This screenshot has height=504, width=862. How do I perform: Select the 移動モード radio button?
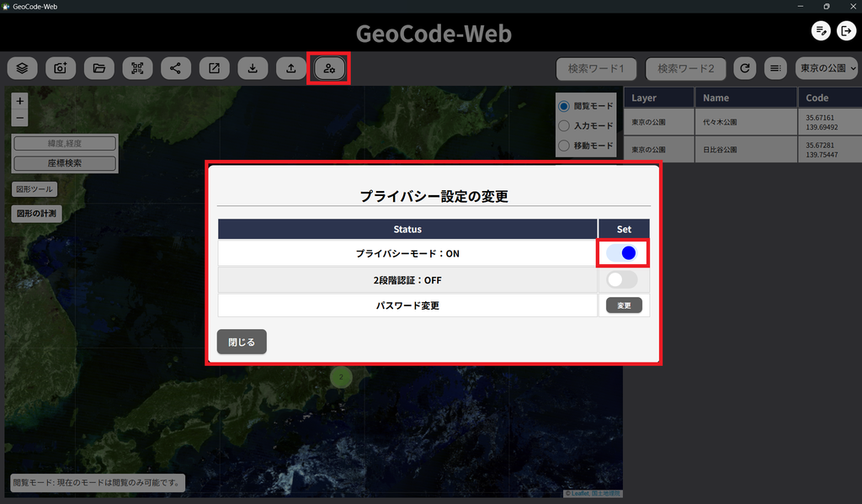coord(563,146)
